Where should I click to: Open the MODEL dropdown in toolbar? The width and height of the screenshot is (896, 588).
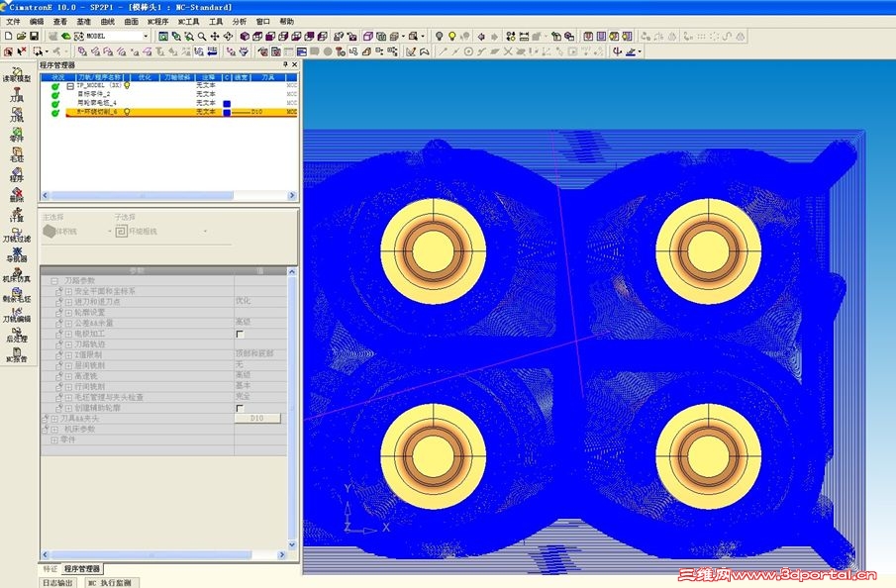pos(146,36)
